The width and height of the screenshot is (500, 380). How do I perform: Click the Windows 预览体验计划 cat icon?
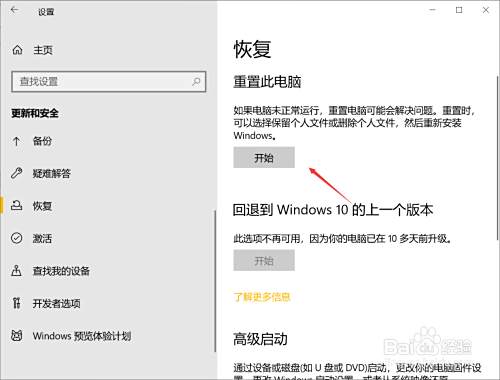point(17,335)
